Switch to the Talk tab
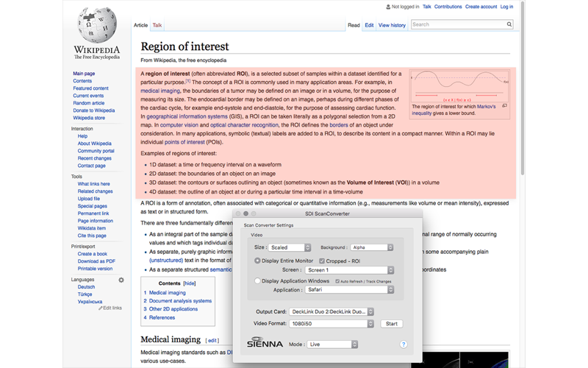This screenshot has width=588, height=368. (x=157, y=25)
